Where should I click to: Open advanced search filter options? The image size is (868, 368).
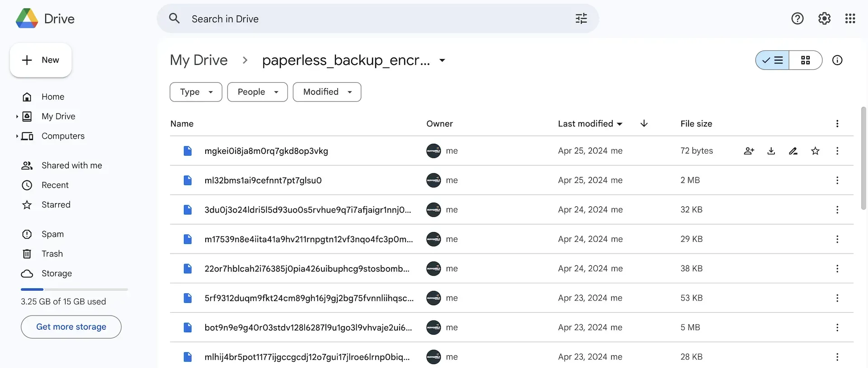tap(581, 19)
